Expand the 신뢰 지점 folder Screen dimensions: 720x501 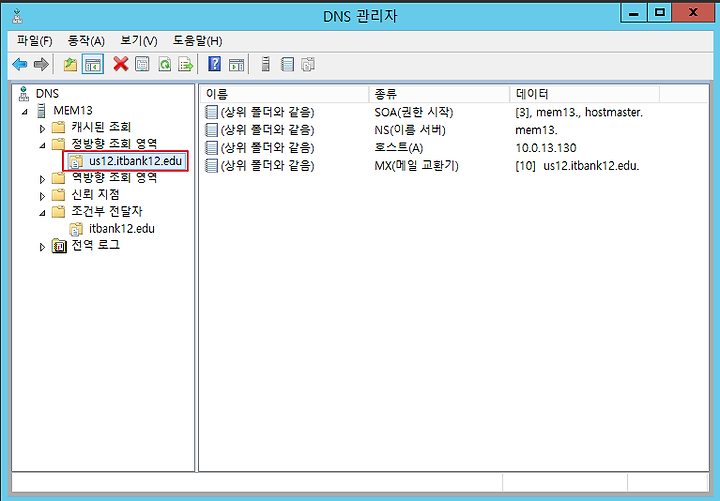pos(42,197)
